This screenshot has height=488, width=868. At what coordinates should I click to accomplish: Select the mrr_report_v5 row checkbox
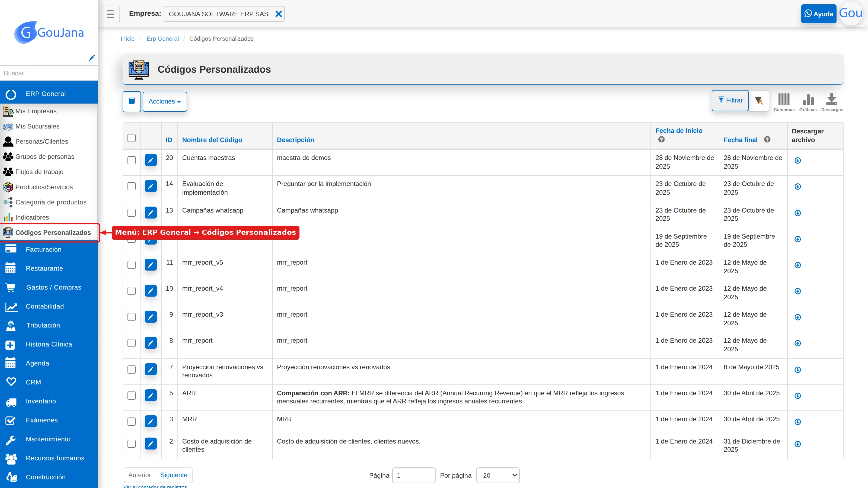click(x=131, y=265)
